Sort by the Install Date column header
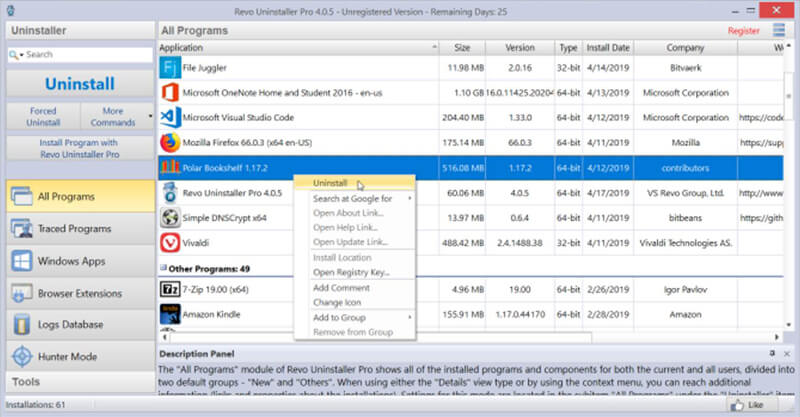800x417 pixels. 608,47
